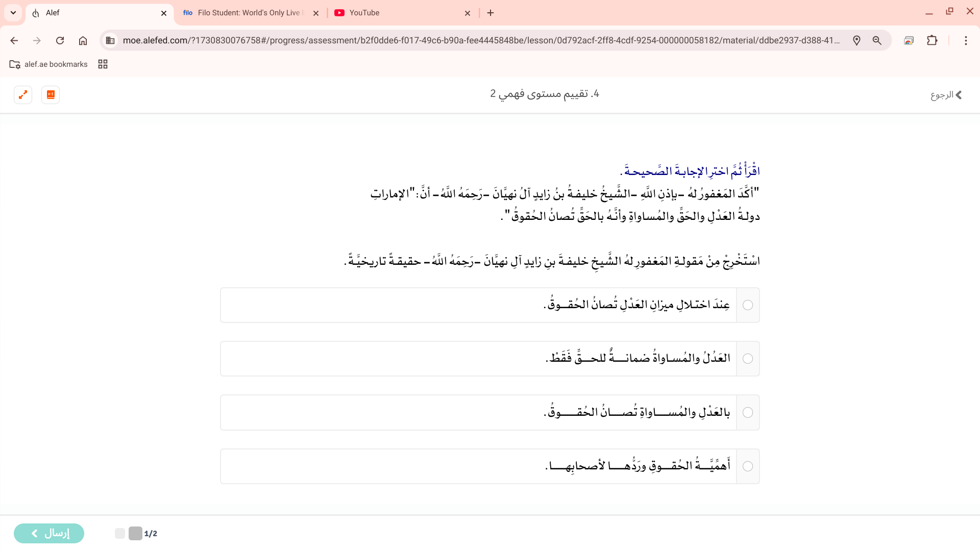Click the إرسال submit button
This screenshot has height=551, width=980.
click(x=49, y=533)
